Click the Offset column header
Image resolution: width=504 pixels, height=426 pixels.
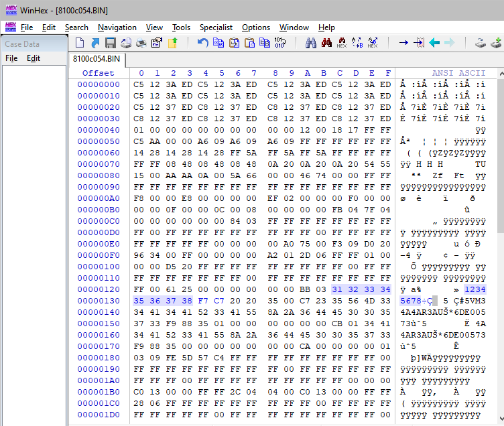click(99, 73)
